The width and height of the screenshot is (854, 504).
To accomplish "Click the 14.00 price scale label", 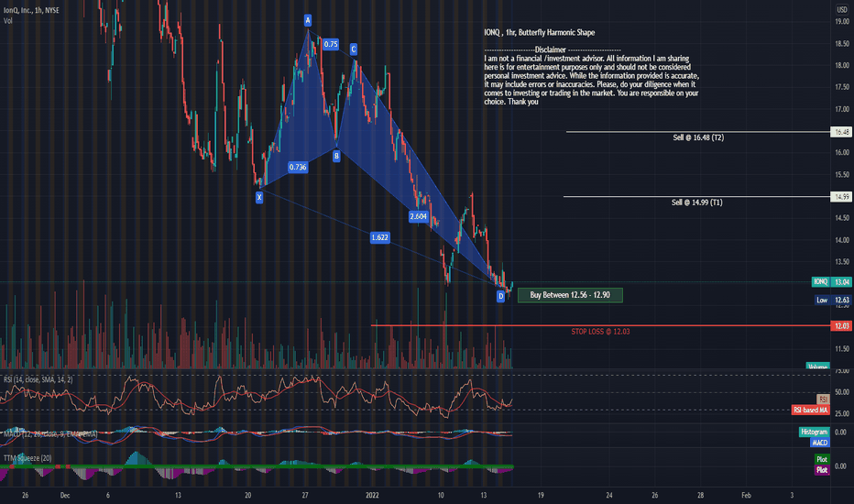I will point(842,240).
